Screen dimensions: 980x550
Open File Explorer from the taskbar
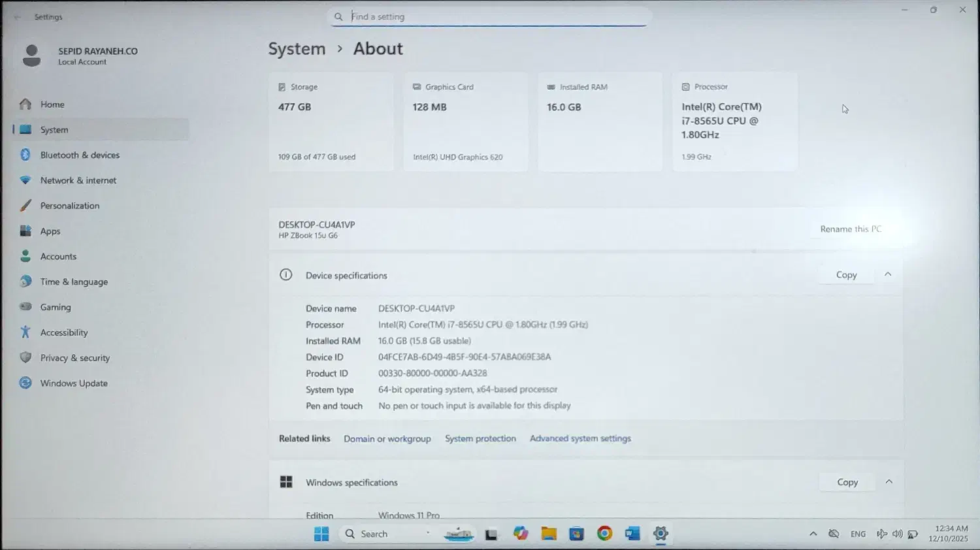[548, 533]
